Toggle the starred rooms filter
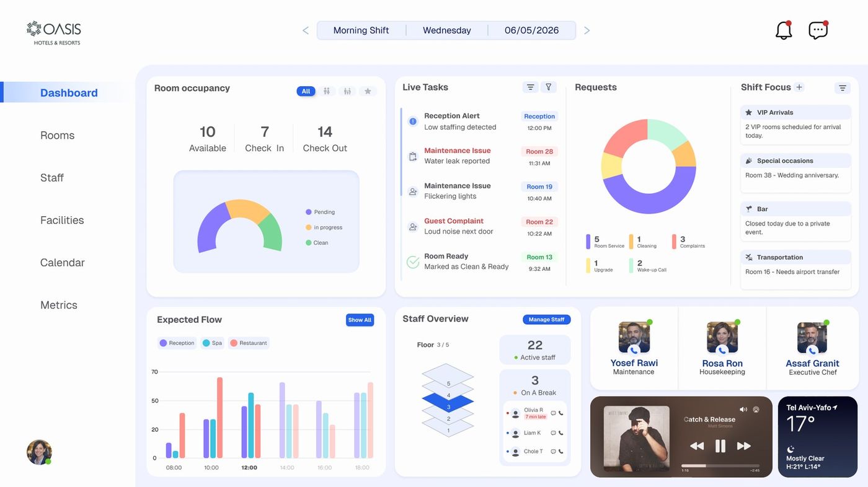Image resolution: width=868 pixels, height=487 pixels. point(368,91)
